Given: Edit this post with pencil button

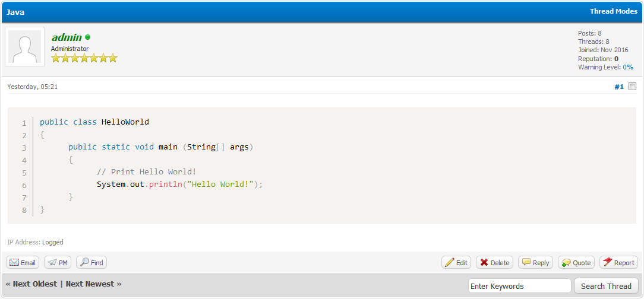Looking at the screenshot, I should coord(456,262).
